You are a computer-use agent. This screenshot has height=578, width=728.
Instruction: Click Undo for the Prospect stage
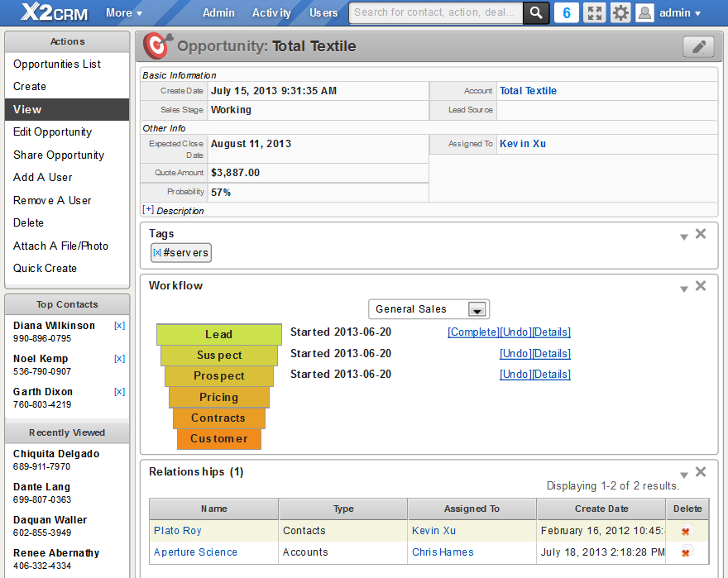coord(515,375)
